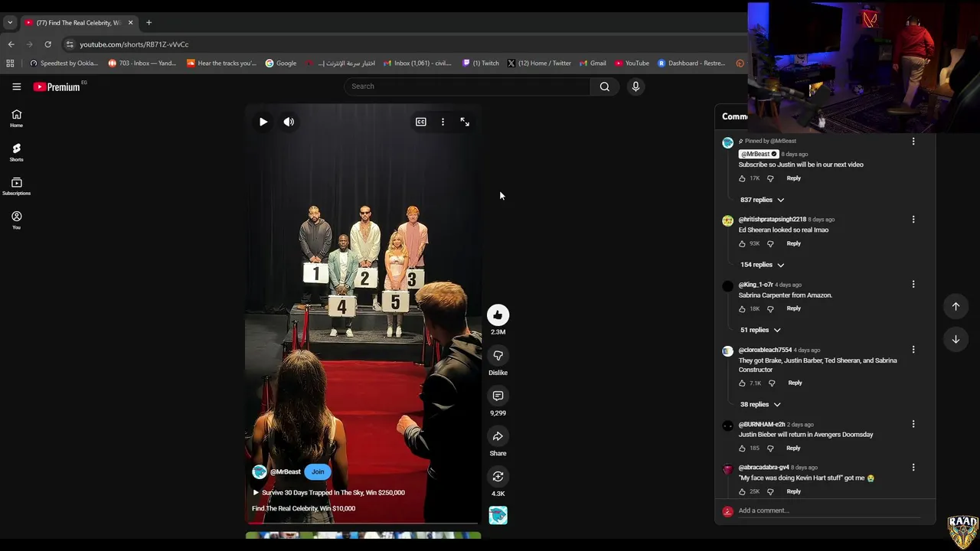Close the 'Find The Real Celebrity' tab
980x551 pixels.
130,23
